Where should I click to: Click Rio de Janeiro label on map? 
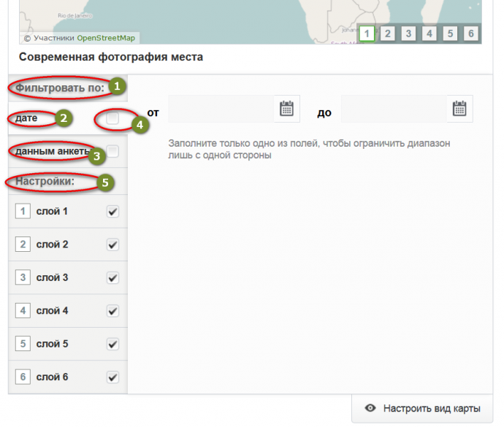(75, 15)
